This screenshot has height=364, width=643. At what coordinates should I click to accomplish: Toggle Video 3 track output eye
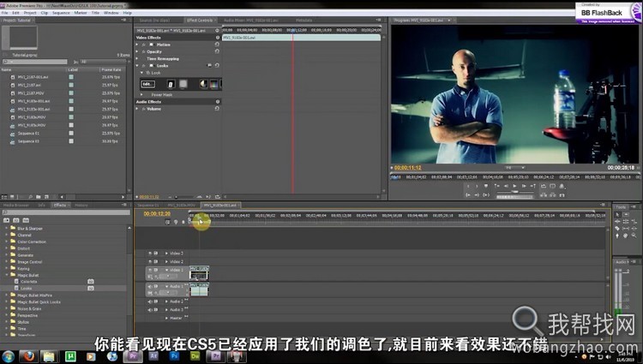[150, 254]
